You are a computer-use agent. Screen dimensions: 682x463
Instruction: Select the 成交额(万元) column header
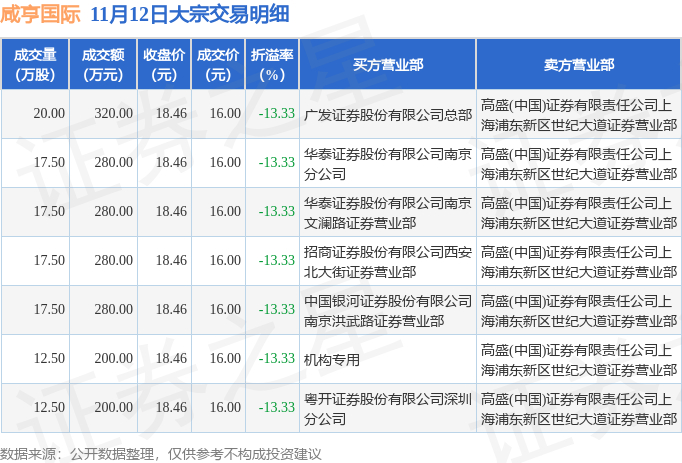[103, 64]
